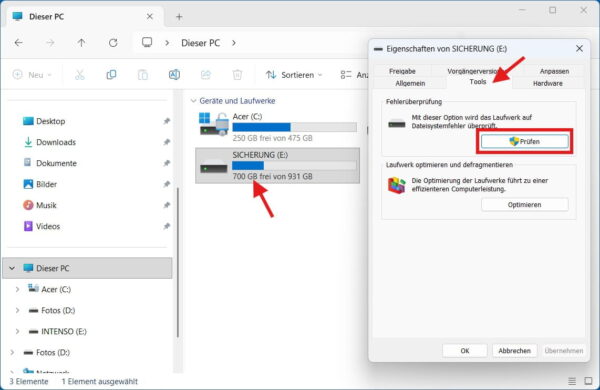The image size is (600, 390).
Task: Click the '1 Element ausgewählt' status text
Action: pos(99,382)
